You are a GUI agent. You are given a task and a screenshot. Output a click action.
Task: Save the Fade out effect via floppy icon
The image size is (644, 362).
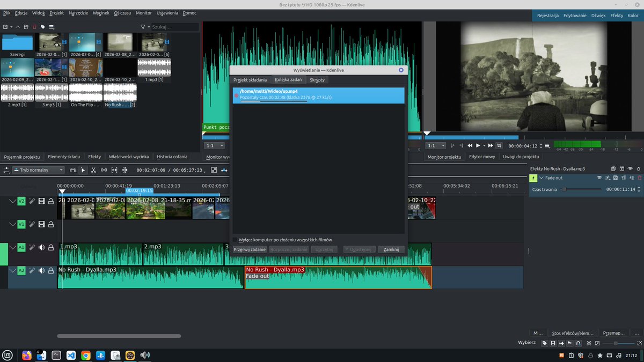[616, 178]
